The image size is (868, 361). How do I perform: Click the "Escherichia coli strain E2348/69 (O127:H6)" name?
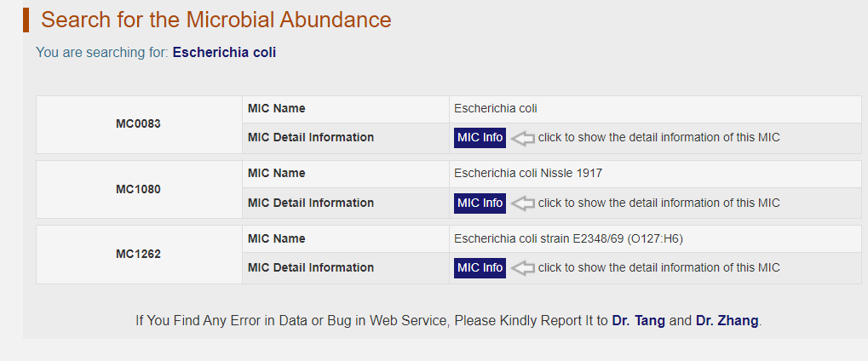click(x=568, y=239)
